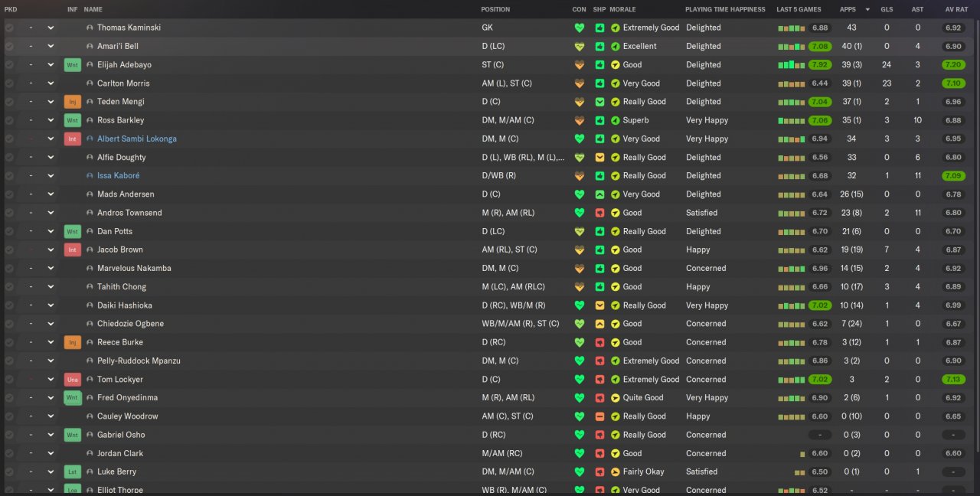
Task: Toggle picked circle for Thomas Kaminski
Action: point(9,28)
